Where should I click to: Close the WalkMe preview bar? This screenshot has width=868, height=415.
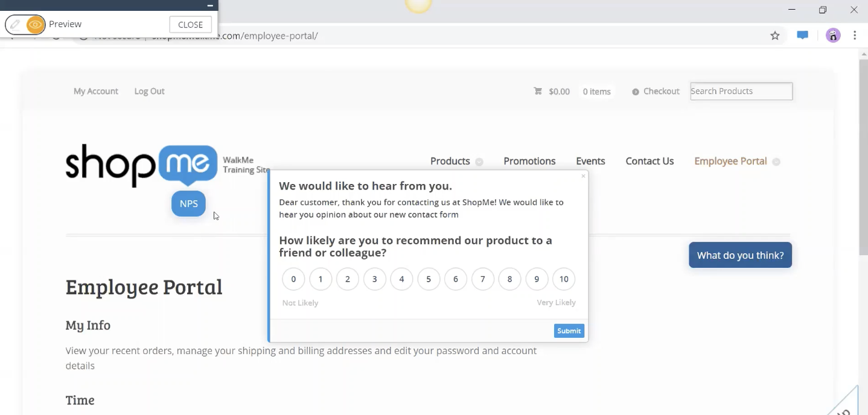(191, 25)
